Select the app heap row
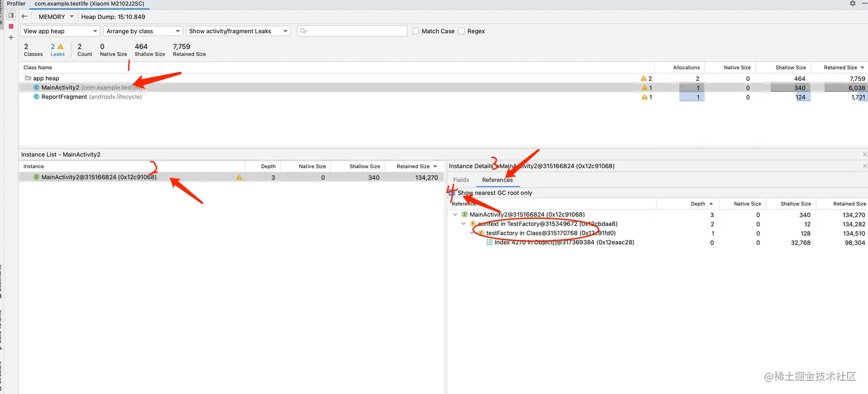Image resolution: width=868 pixels, height=394 pixels. coord(443,79)
